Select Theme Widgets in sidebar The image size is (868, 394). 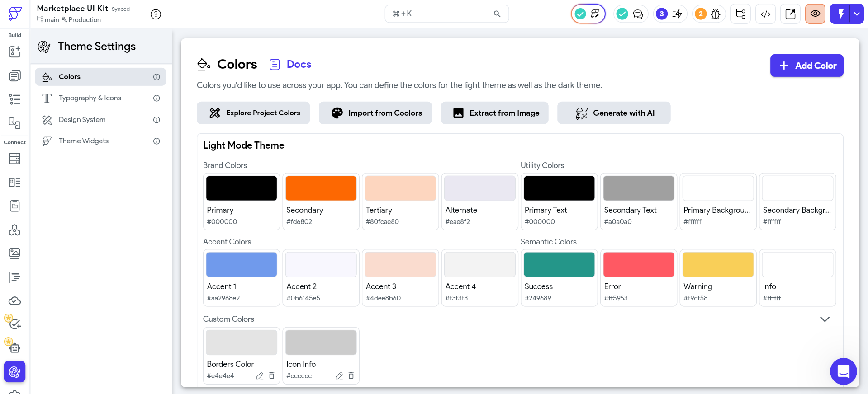pyautogui.click(x=84, y=141)
